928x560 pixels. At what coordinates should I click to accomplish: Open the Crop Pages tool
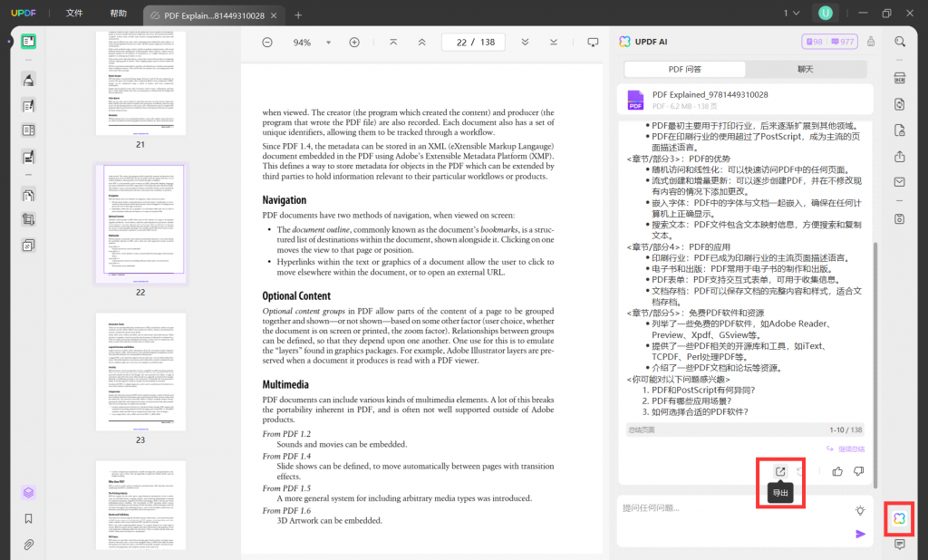pos(28,219)
